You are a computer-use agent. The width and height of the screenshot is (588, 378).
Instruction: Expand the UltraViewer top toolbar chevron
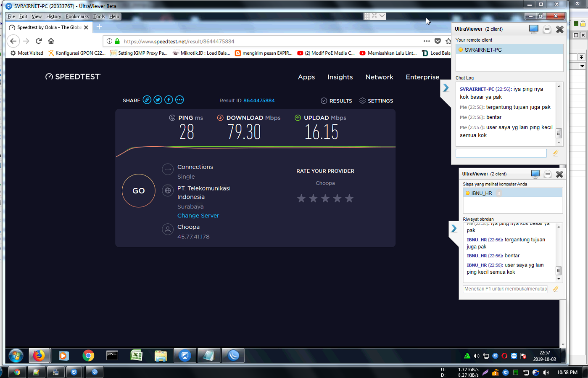[382, 16]
